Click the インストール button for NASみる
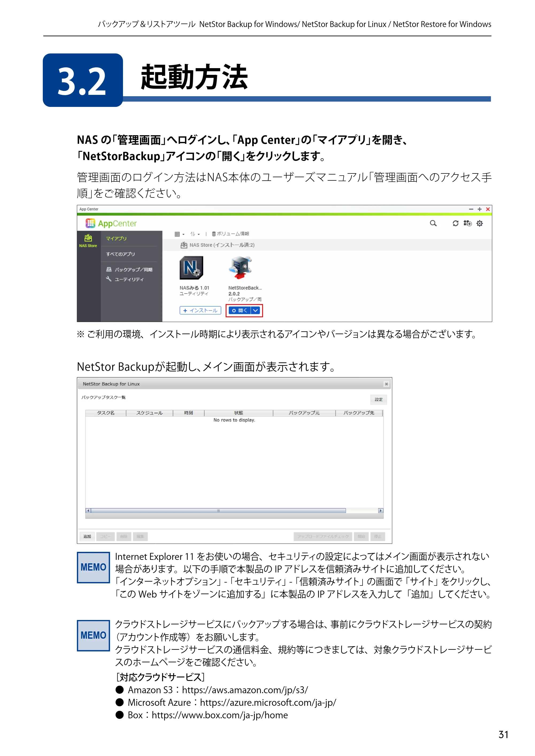The image size is (535, 756). coord(200,310)
